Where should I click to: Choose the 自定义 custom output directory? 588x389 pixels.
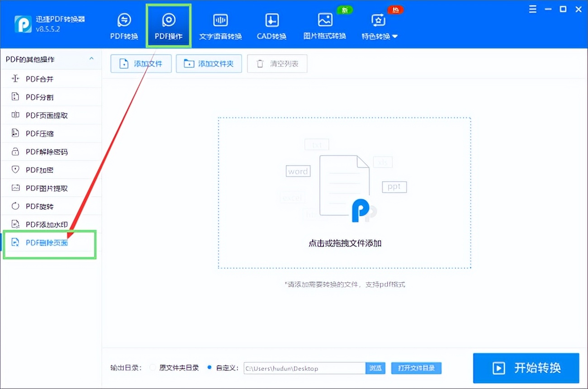[209, 368]
